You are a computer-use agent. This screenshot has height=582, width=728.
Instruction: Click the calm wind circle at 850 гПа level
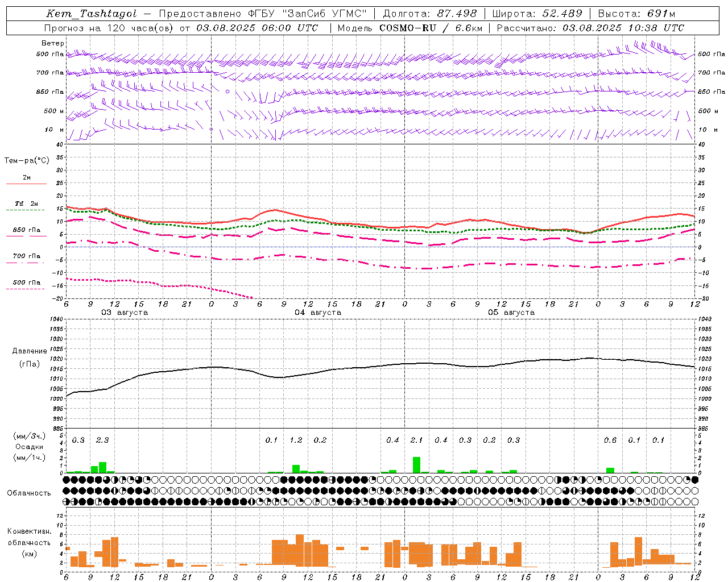point(227,92)
